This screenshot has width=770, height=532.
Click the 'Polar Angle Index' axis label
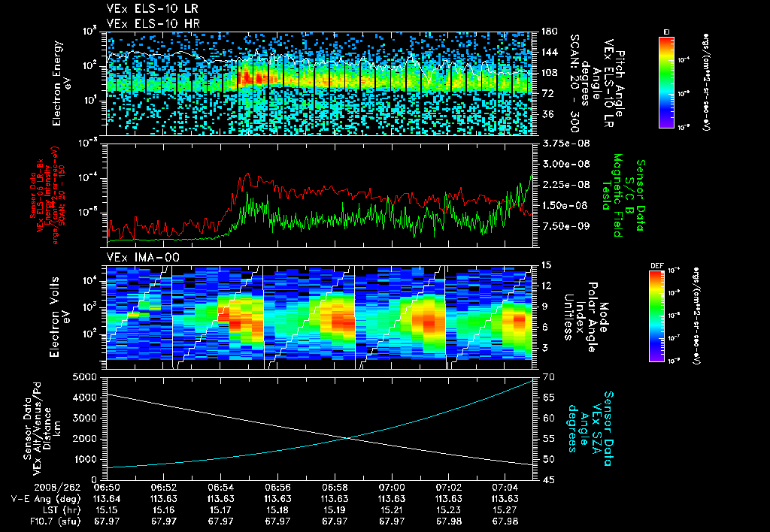click(586, 317)
